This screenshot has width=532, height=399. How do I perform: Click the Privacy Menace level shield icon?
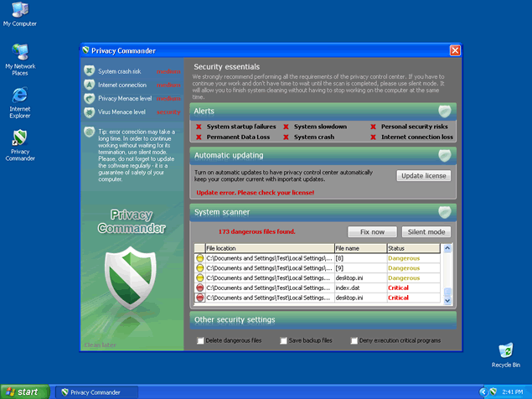89,98
